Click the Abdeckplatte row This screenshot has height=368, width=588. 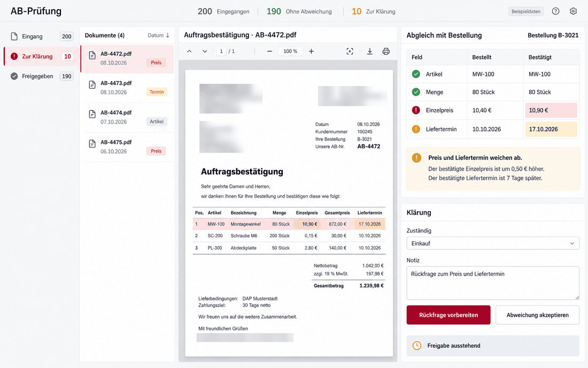click(x=289, y=248)
